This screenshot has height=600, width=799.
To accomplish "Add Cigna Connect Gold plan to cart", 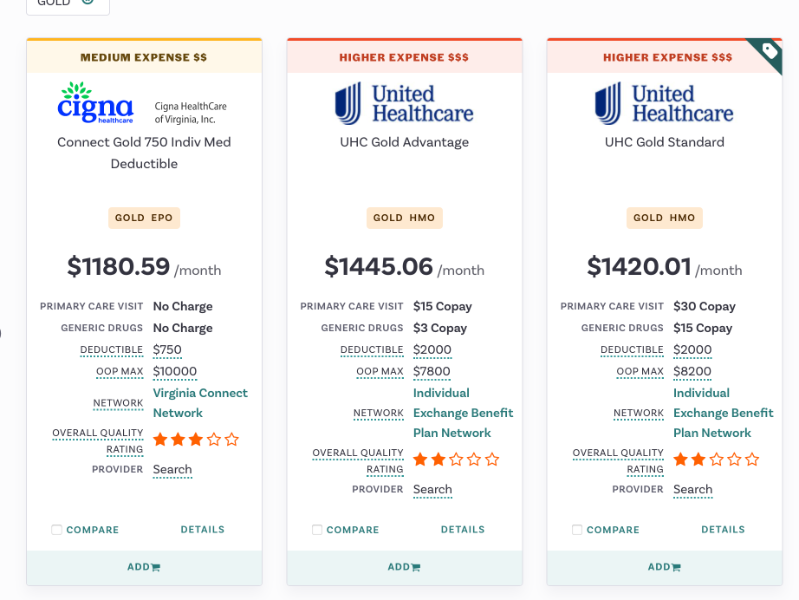I will 144,567.
